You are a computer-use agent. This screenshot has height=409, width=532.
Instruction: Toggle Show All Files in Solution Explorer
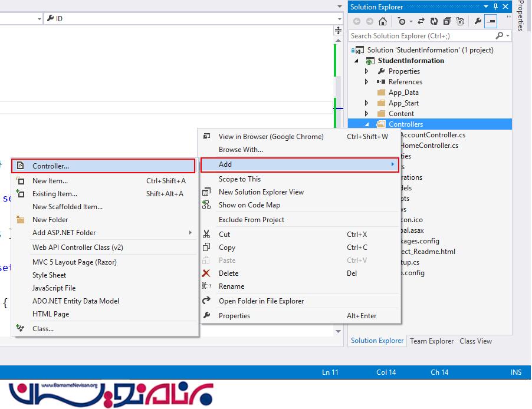pyautogui.click(x=460, y=21)
